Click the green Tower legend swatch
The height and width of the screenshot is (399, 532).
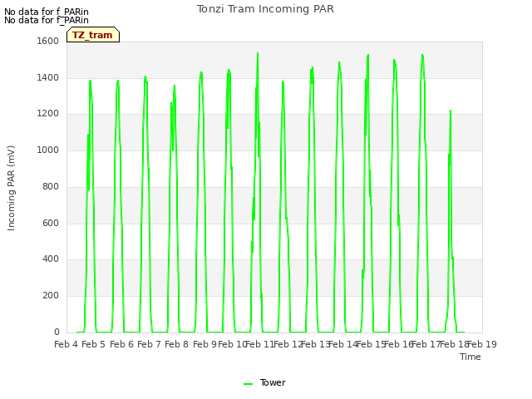point(248,384)
